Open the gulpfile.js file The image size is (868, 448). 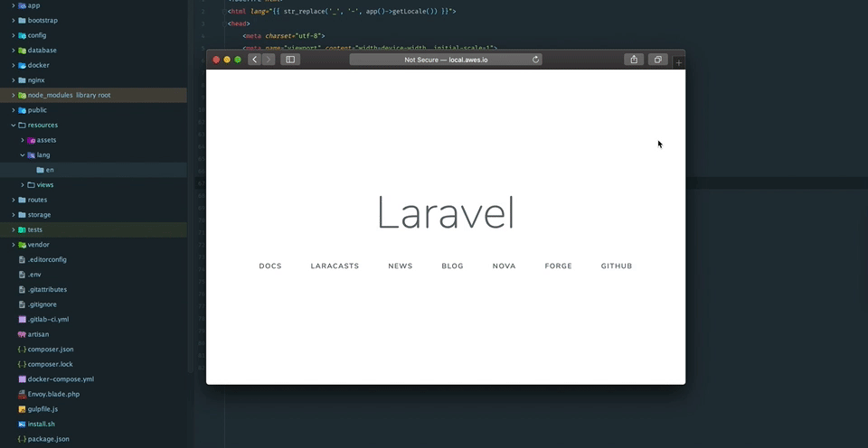point(42,409)
